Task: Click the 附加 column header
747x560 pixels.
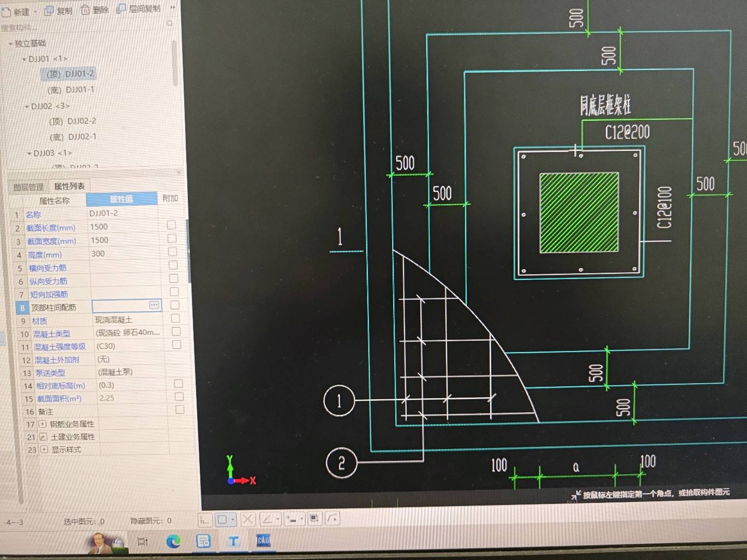Action: [170, 198]
